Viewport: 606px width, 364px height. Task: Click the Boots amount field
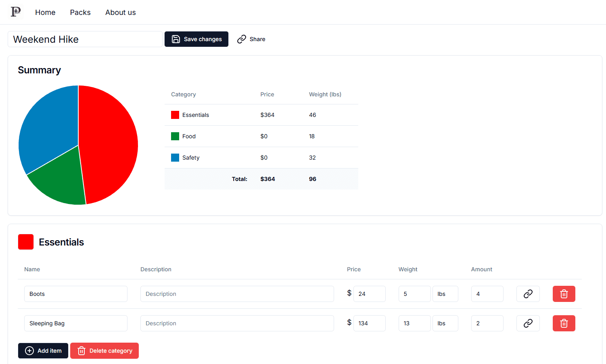pos(487,294)
